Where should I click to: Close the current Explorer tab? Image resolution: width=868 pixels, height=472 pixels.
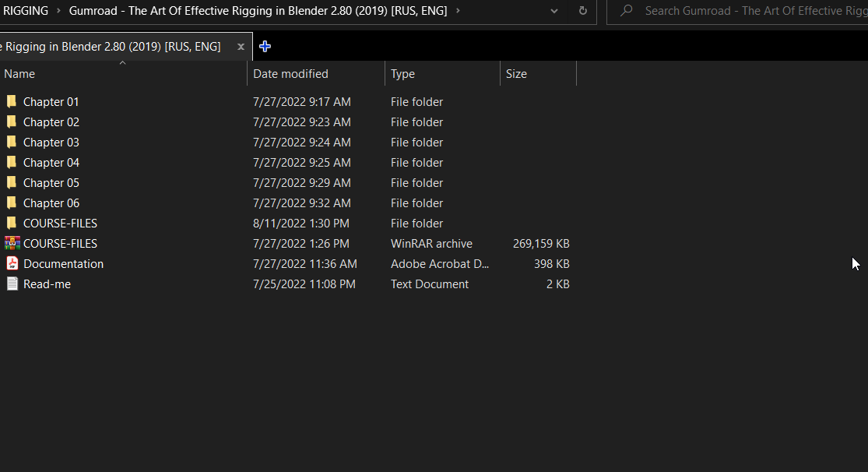pos(241,47)
